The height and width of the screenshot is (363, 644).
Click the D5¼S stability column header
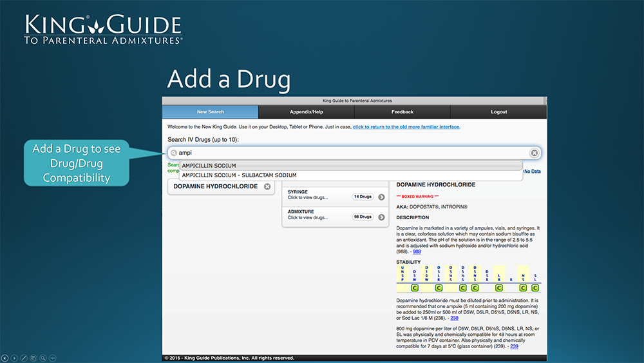coord(451,273)
